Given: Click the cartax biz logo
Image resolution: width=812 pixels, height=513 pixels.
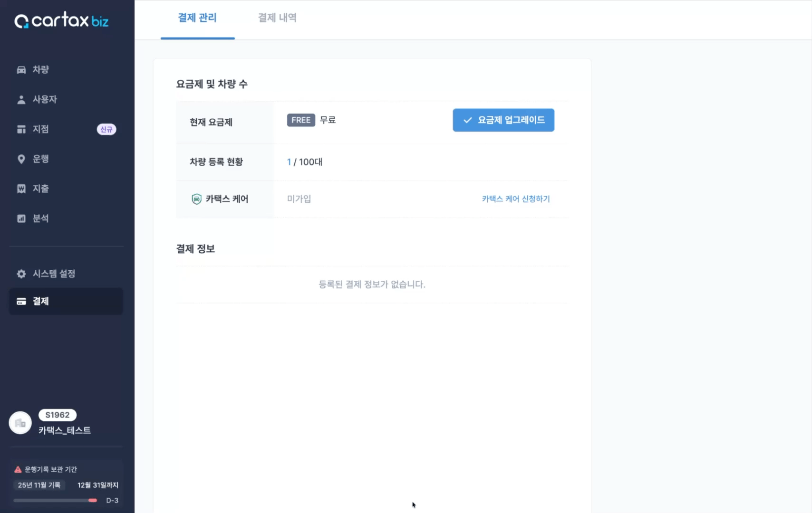Looking at the screenshot, I should coord(62,20).
